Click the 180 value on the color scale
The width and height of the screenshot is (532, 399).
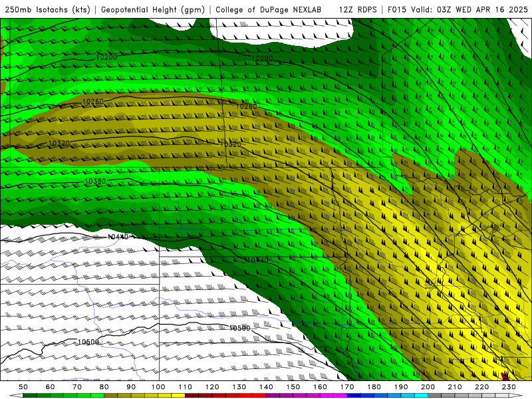374,387
